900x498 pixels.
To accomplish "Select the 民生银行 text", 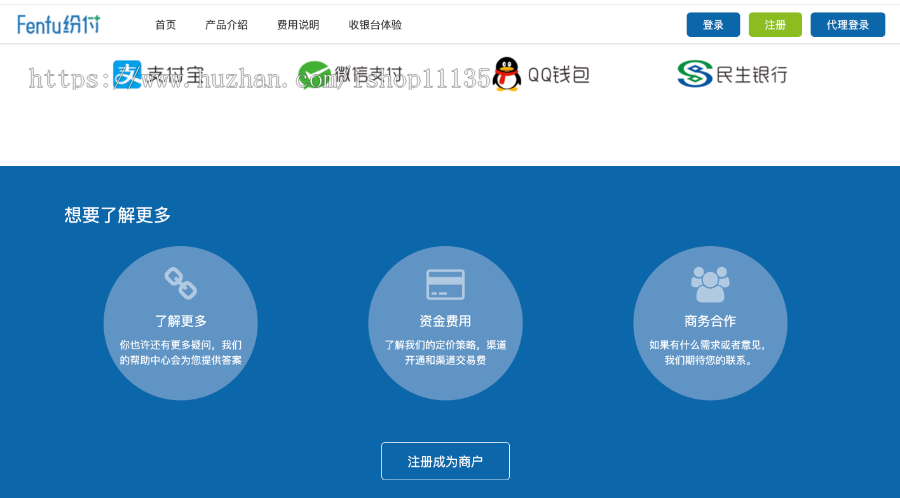I will point(751,75).
